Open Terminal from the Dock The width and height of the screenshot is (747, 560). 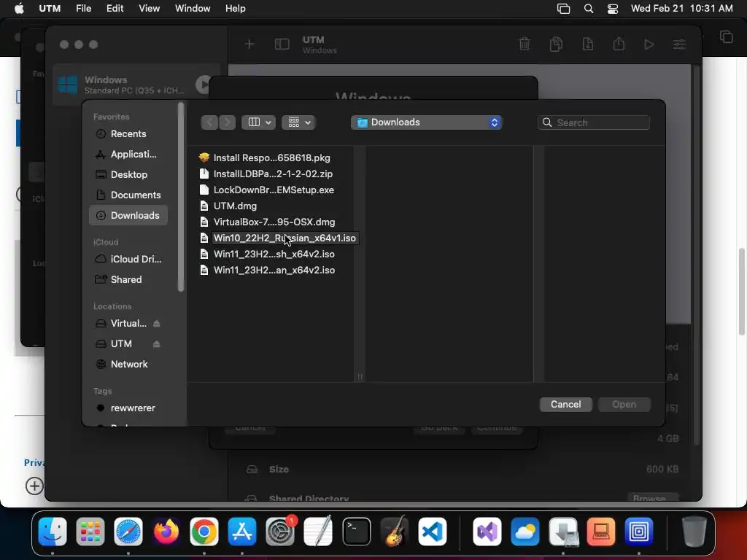(x=356, y=532)
